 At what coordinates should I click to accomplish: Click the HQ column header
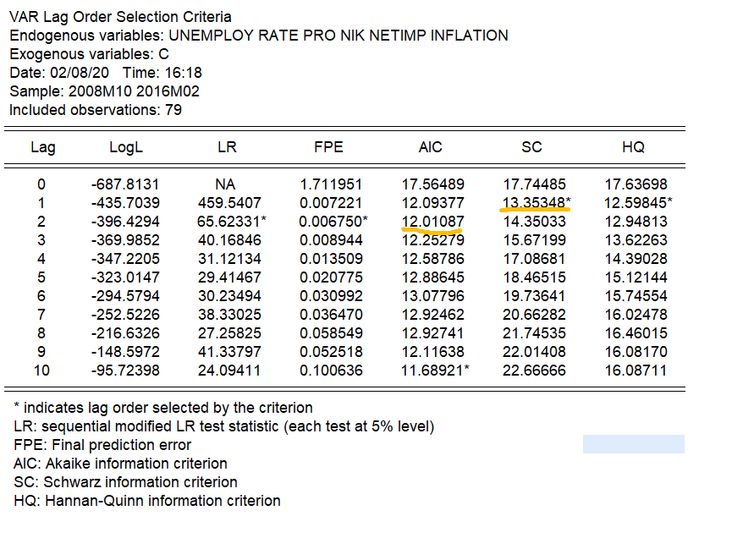click(633, 147)
